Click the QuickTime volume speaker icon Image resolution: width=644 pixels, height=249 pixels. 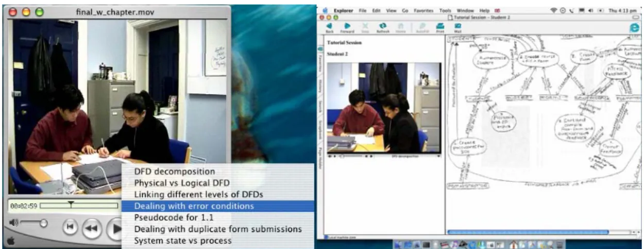click(x=13, y=223)
